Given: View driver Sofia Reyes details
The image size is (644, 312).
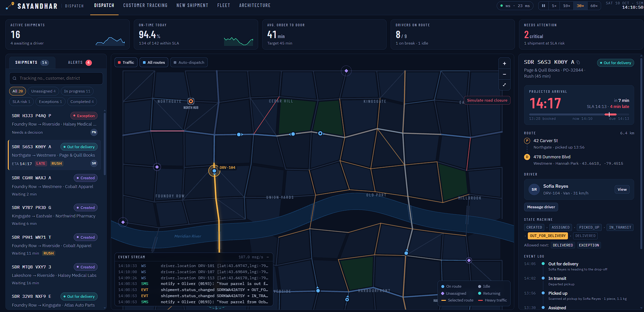Looking at the screenshot, I should coord(622,189).
